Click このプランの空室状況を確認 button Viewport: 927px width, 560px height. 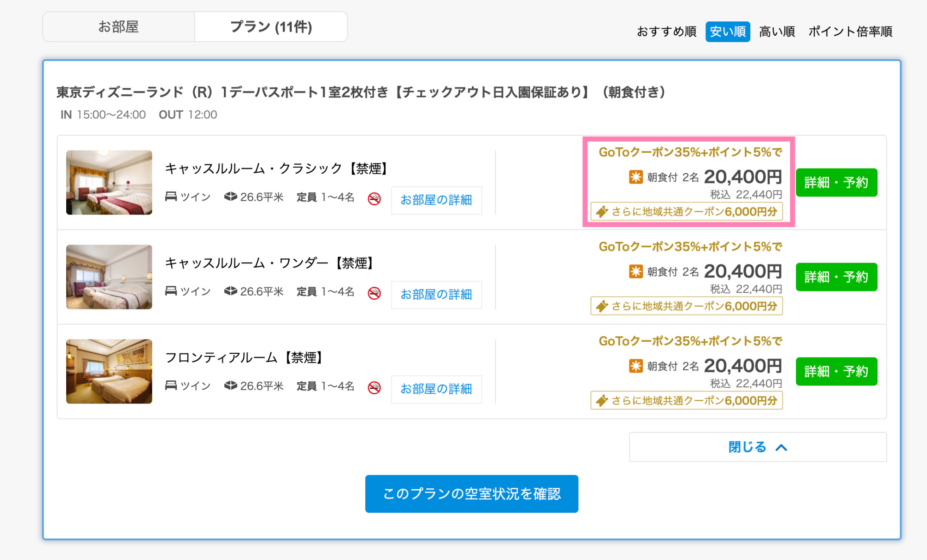(471, 494)
